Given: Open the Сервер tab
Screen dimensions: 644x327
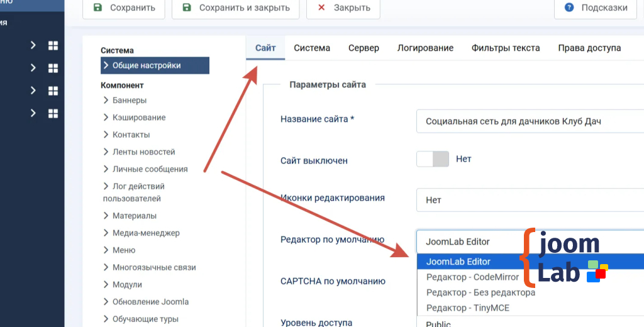Looking at the screenshot, I should tap(364, 48).
